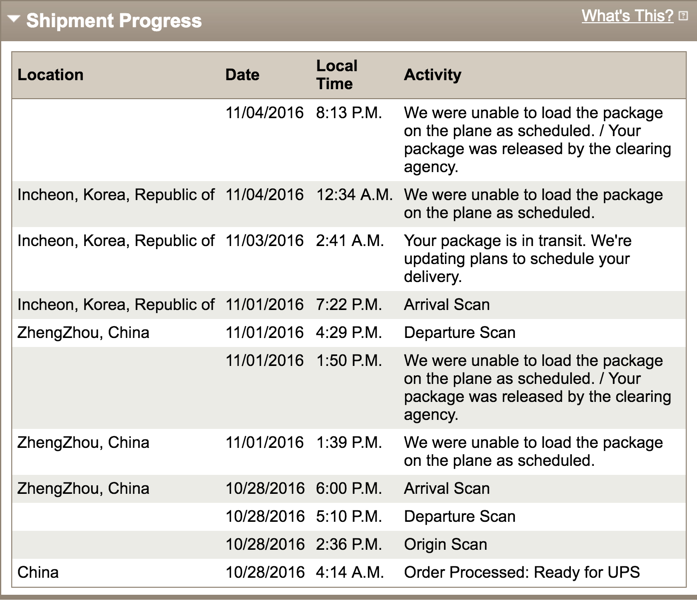Click the Shipment Progress heading
The image size is (697, 603).
click(114, 20)
